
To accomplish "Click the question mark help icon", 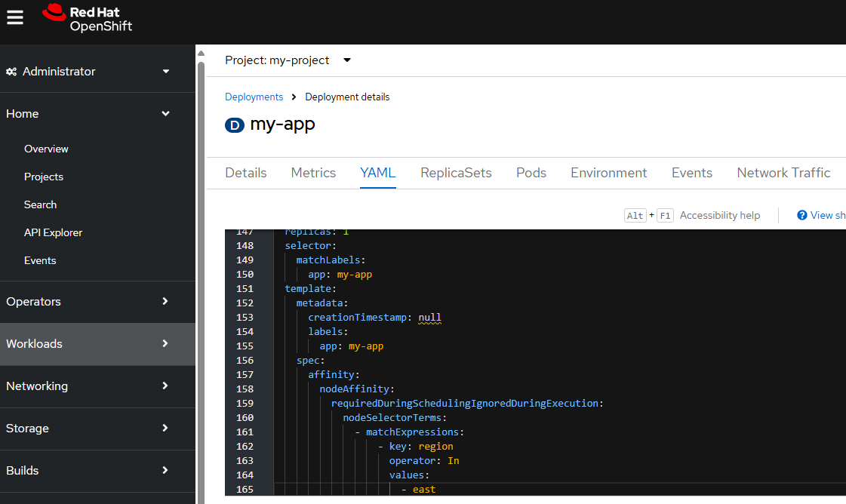I will pos(801,215).
